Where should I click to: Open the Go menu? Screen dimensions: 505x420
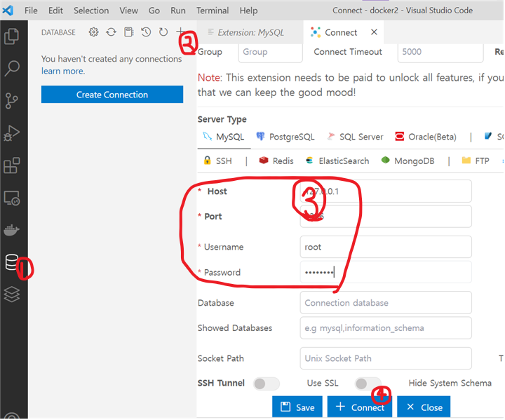coord(154,11)
